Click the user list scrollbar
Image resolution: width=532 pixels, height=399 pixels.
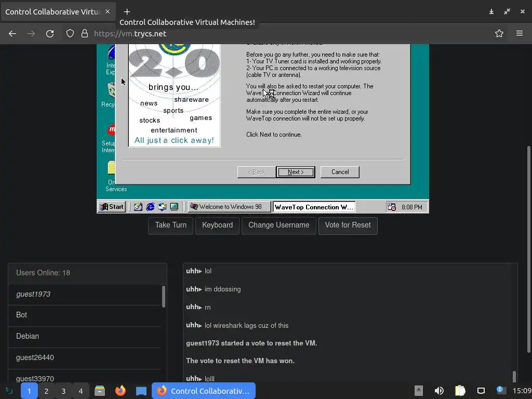164,297
